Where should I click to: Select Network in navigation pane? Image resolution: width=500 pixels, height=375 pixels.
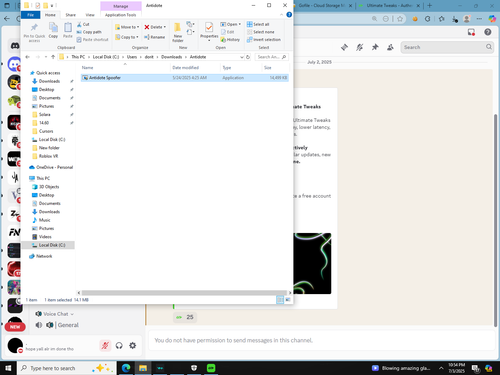[x=44, y=256]
